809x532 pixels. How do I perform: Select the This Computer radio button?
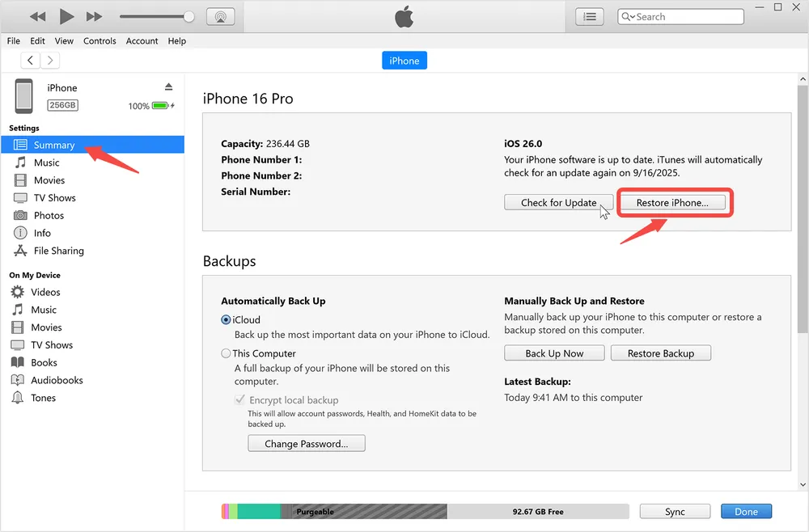(x=226, y=353)
